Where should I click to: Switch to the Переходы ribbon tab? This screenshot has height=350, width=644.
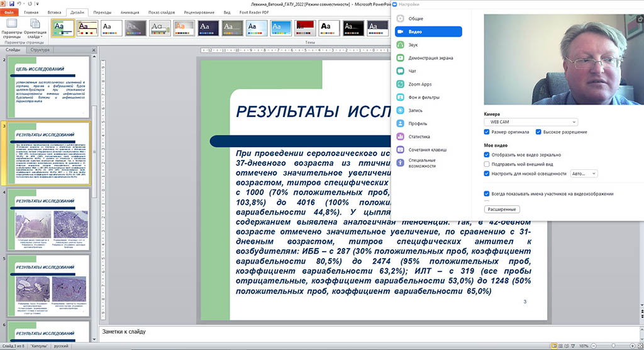click(103, 13)
